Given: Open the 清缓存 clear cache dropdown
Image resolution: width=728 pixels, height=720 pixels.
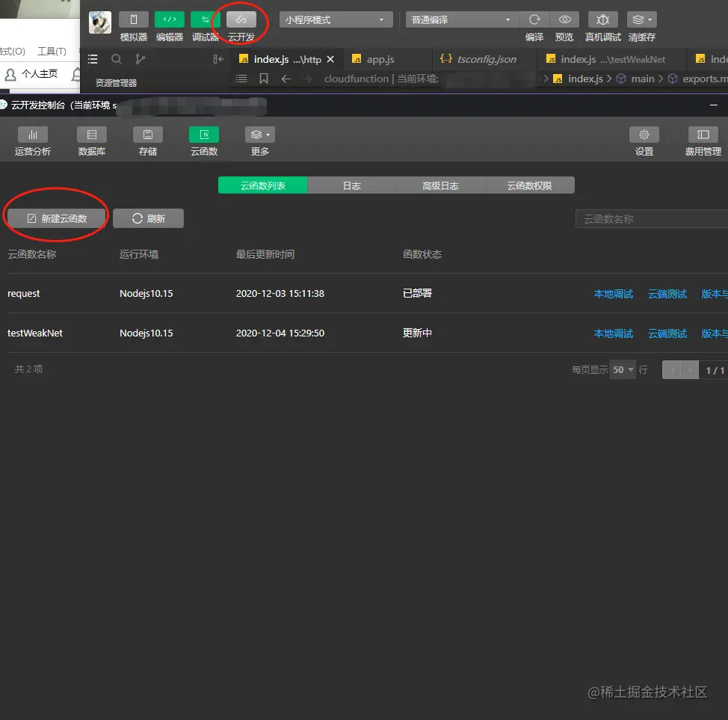Looking at the screenshot, I should [x=641, y=20].
